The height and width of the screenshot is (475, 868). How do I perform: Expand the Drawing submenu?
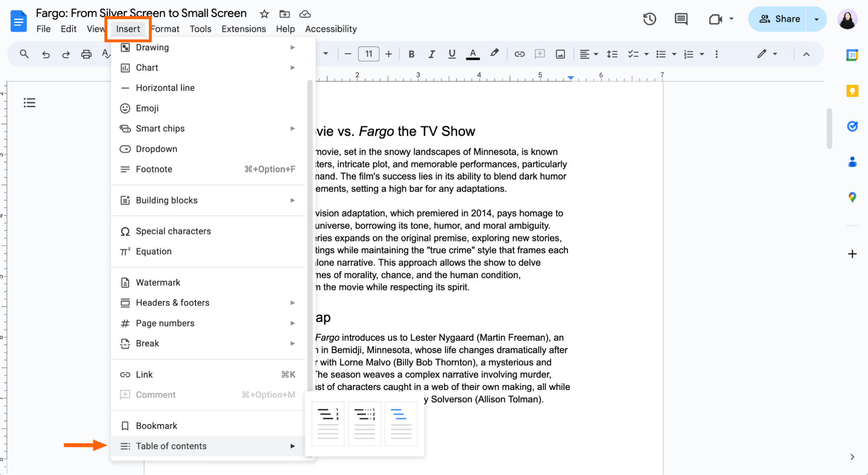(209, 47)
